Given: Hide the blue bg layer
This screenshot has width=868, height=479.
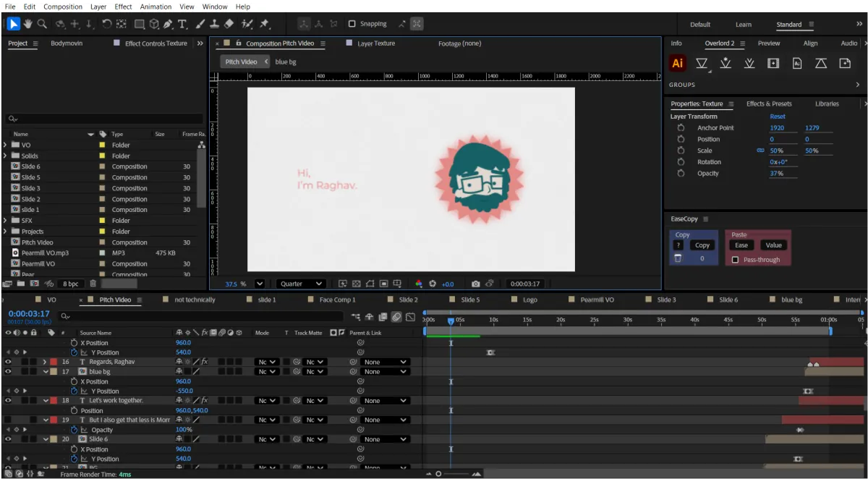Looking at the screenshot, I should [x=8, y=371].
